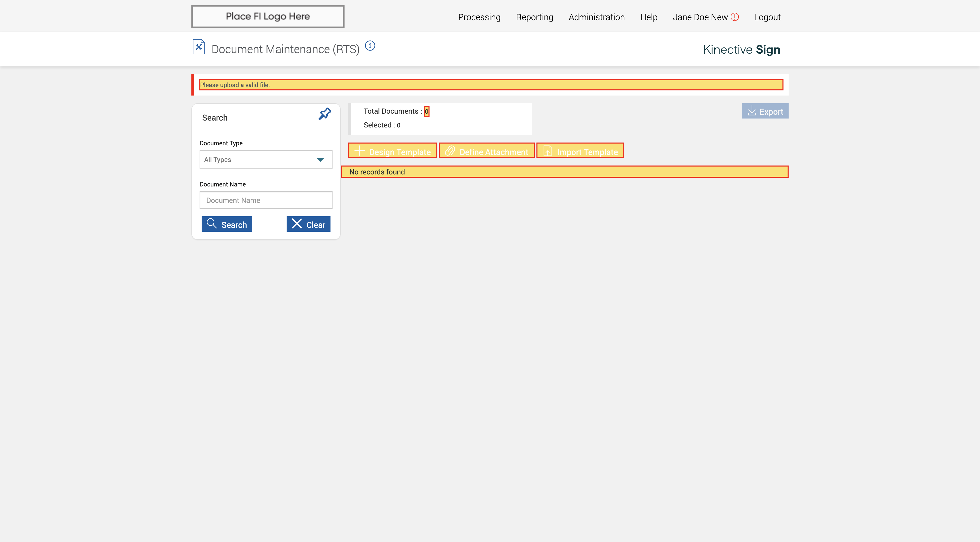
Task: Focus the Document Name text field
Action: [x=265, y=200]
